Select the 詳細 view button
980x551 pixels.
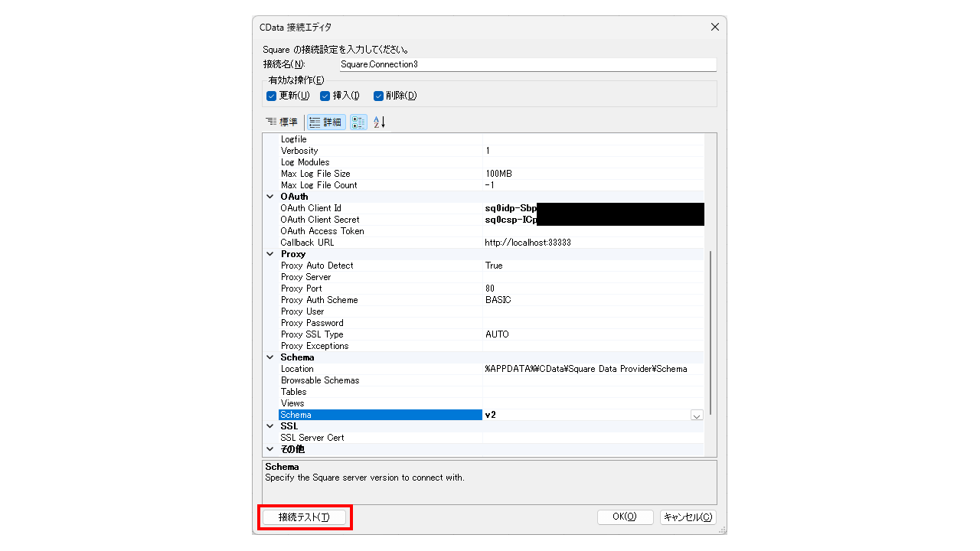point(326,122)
